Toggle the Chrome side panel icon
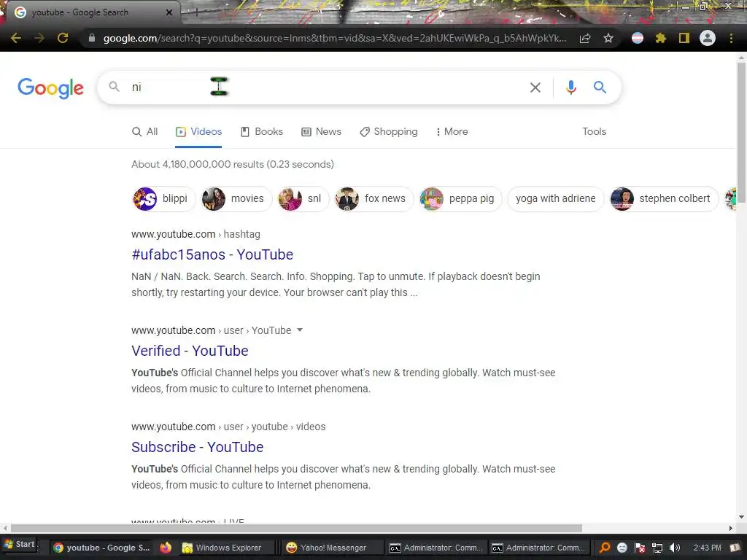 pyautogui.click(x=684, y=38)
